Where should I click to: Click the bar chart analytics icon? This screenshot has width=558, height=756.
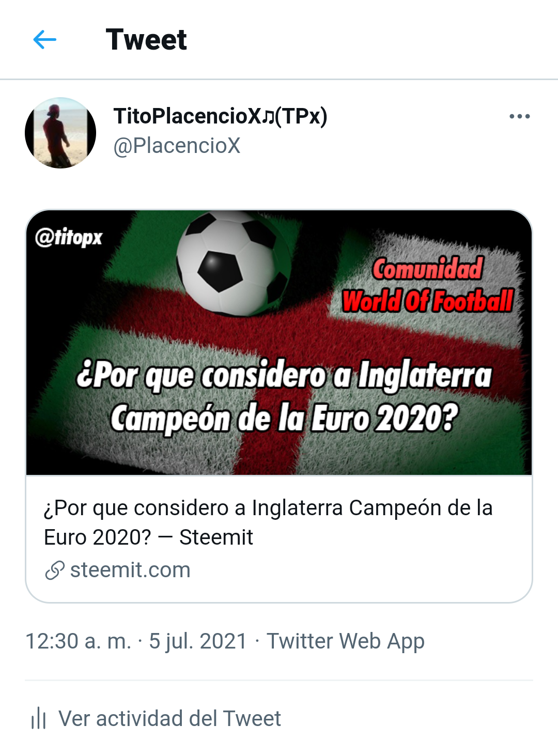[x=39, y=719]
